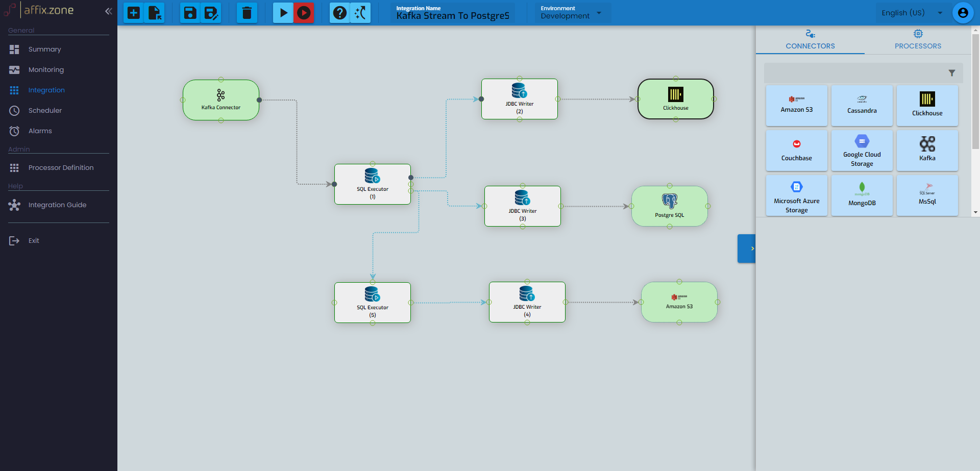Screen dimensions: 980x471
Task: Select the Microsoft Azure Storage connector tile
Action: coord(796,195)
